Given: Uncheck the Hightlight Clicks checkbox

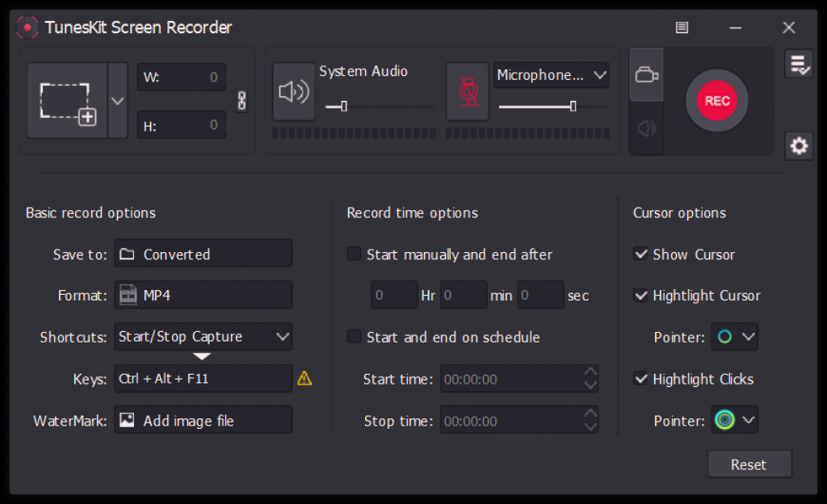Looking at the screenshot, I should coord(640,379).
